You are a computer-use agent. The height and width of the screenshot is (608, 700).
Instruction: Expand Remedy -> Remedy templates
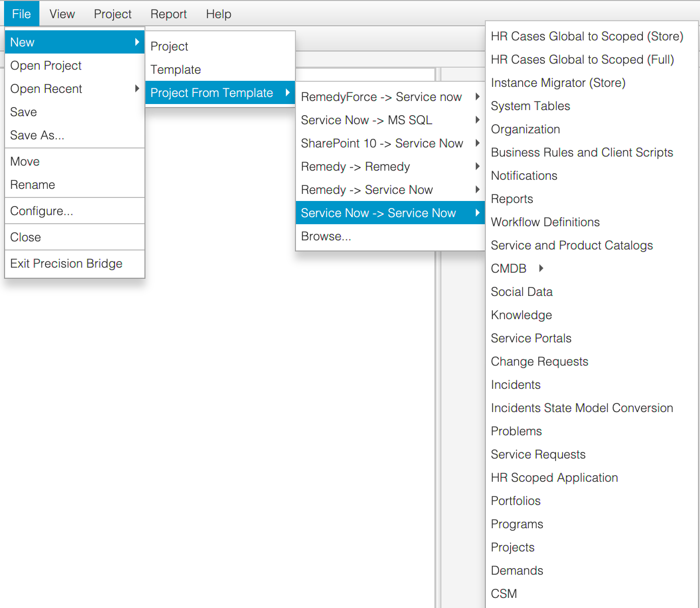[390, 166]
